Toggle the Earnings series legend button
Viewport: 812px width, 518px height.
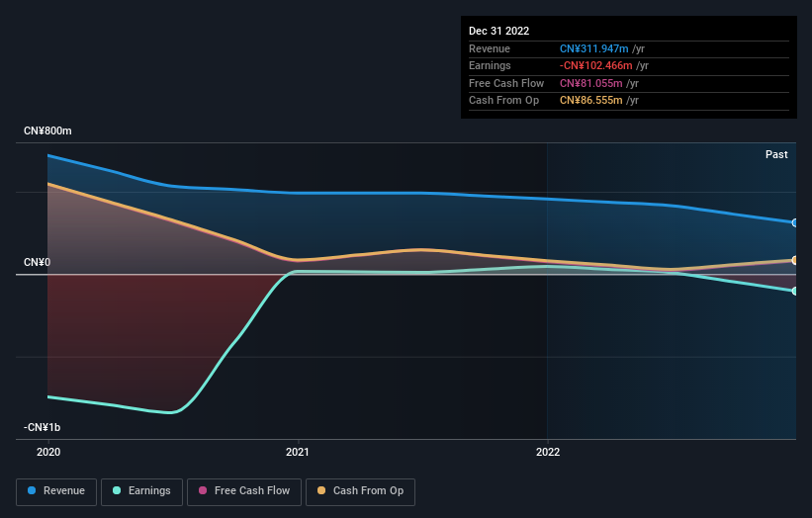(141, 491)
